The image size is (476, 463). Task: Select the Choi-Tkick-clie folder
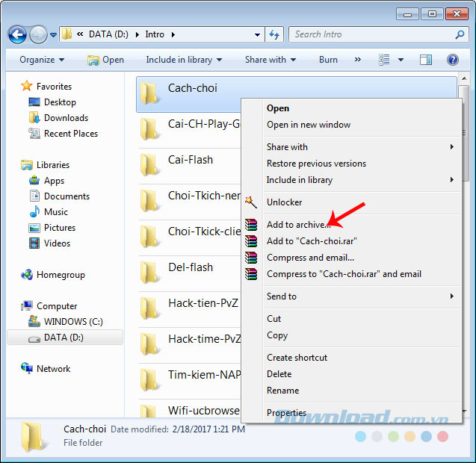(204, 232)
